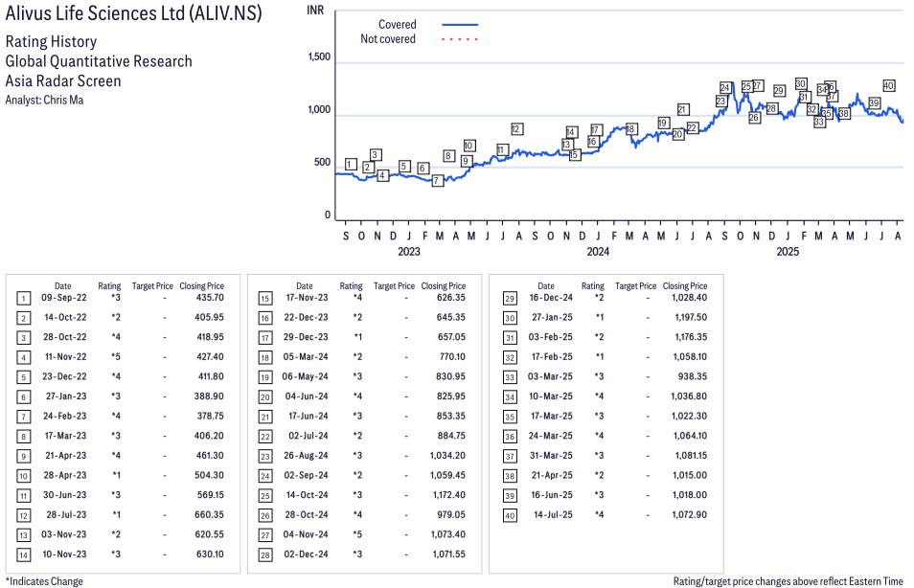Select the date '17-Nov-23'
Viewport: 914px width, 588px height.
307,298
